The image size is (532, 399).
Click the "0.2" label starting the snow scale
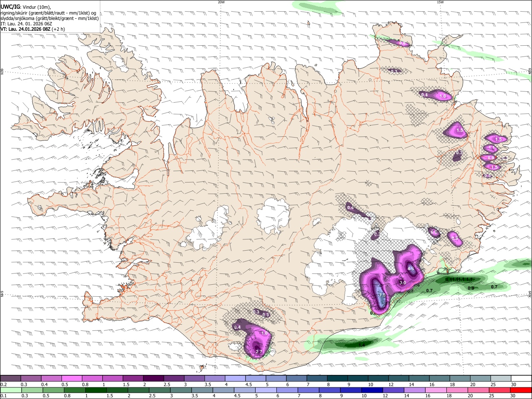3,384
